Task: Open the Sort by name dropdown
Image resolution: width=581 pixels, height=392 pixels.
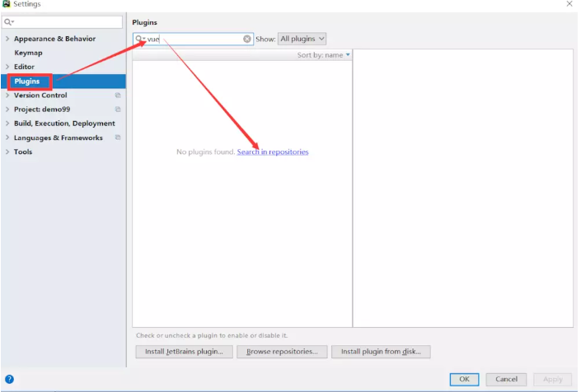Action: pos(323,55)
